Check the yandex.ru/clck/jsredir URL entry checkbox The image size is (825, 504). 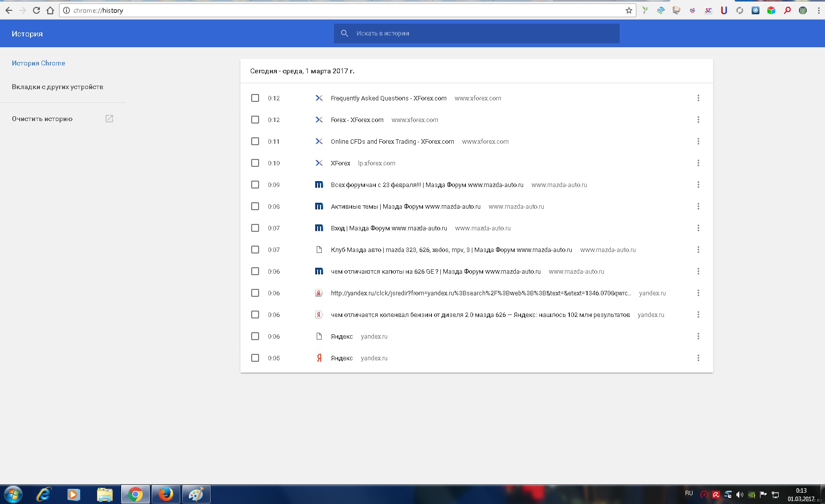pos(255,293)
